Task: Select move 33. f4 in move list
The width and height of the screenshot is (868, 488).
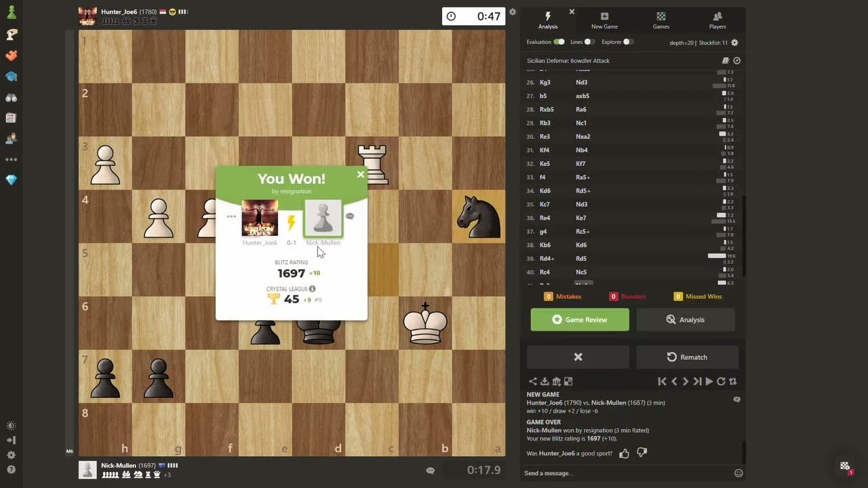Action: 542,177
